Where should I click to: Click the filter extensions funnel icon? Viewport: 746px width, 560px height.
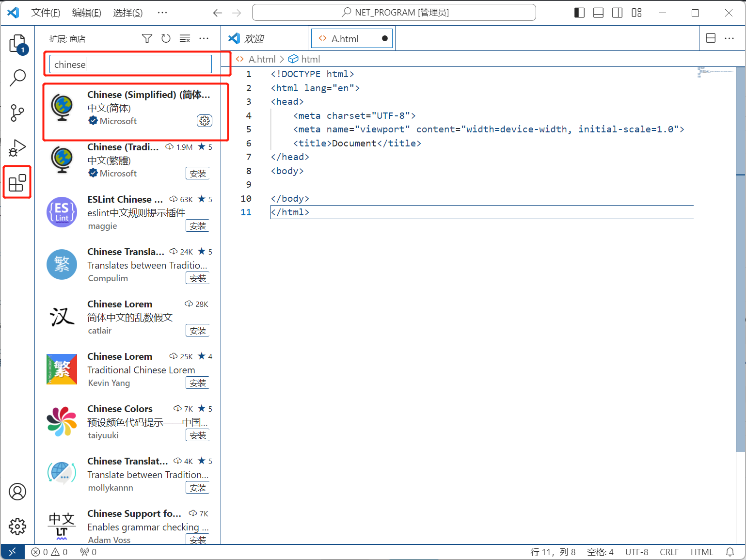click(x=147, y=38)
